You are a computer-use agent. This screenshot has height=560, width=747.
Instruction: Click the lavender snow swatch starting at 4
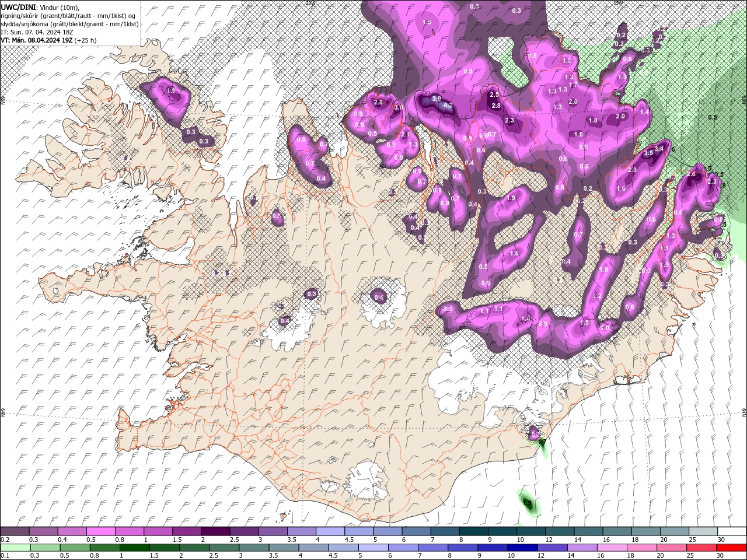pyautogui.click(x=329, y=531)
